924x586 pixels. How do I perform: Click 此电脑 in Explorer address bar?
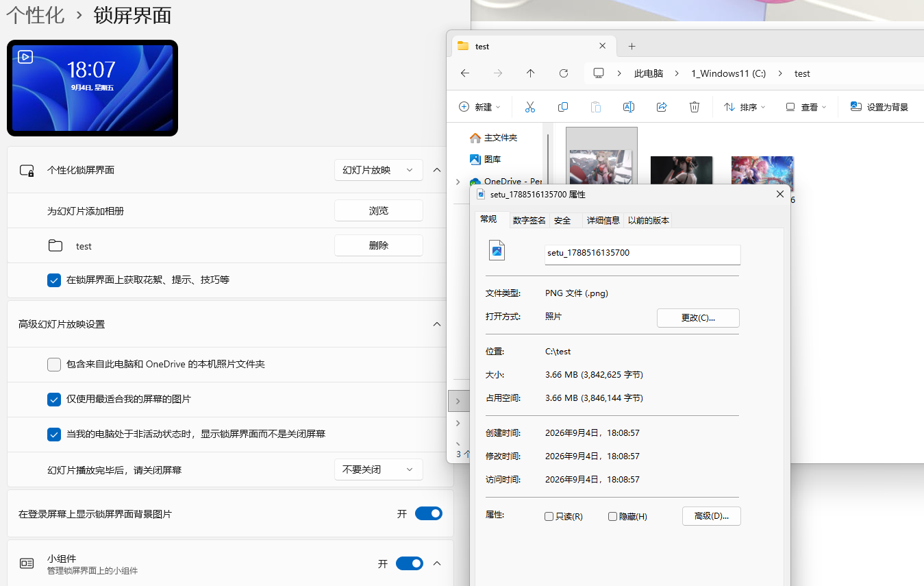tap(649, 73)
